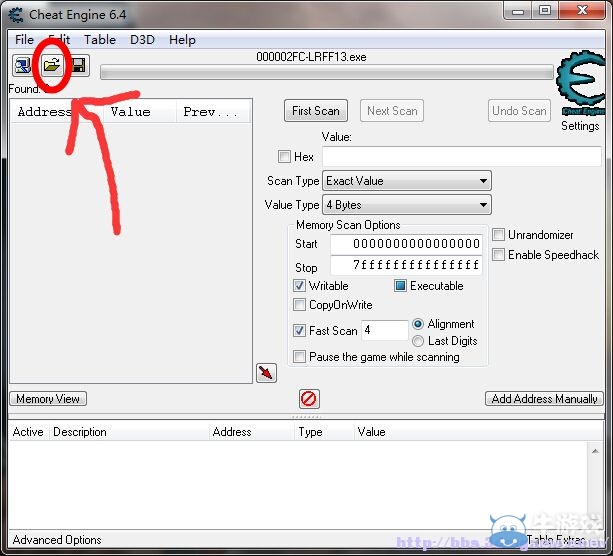Click the Active column header
Image resolution: width=613 pixels, height=556 pixels.
pyautogui.click(x=28, y=432)
